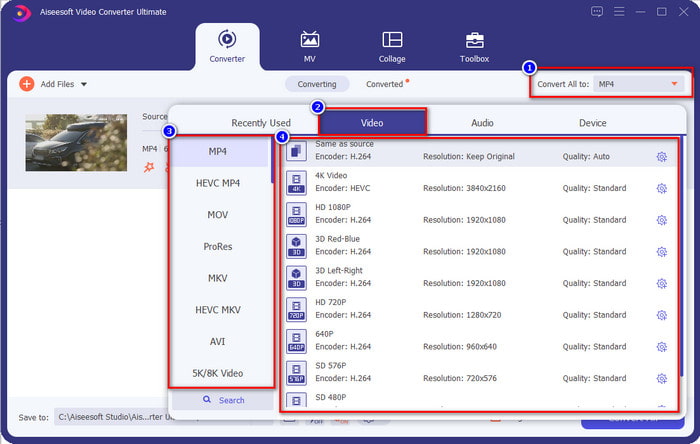The height and width of the screenshot is (444, 700).
Task: Open the Collage tab
Action: [x=392, y=46]
